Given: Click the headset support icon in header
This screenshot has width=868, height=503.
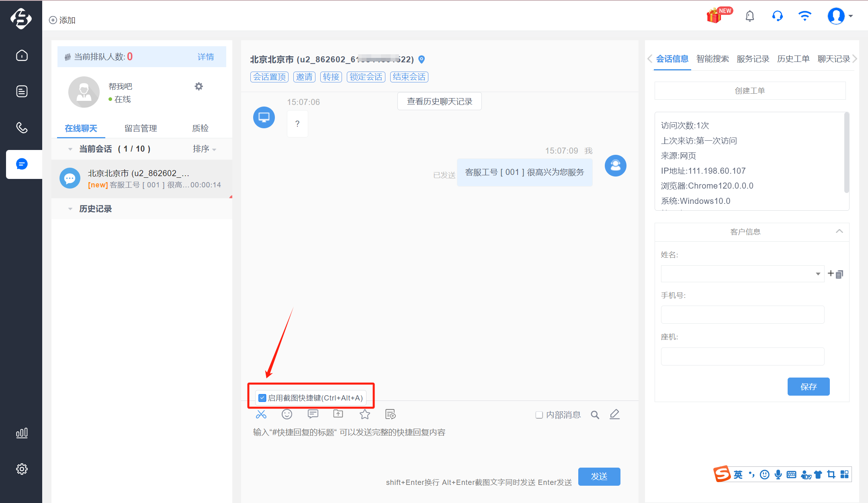Looking at the screenshot, I should (778, 16).
